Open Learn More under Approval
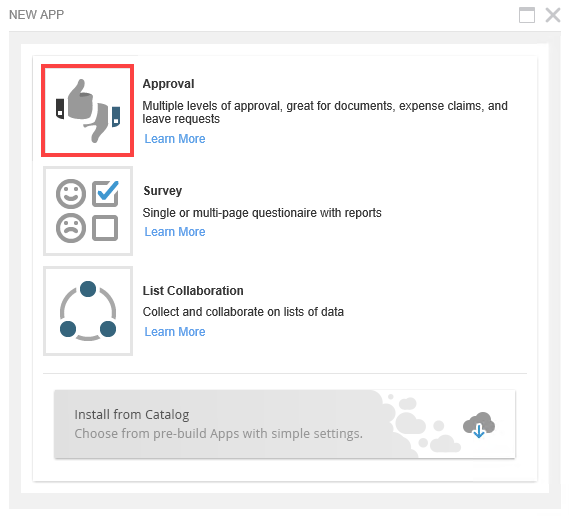569x516 pixels. [175, 139]
